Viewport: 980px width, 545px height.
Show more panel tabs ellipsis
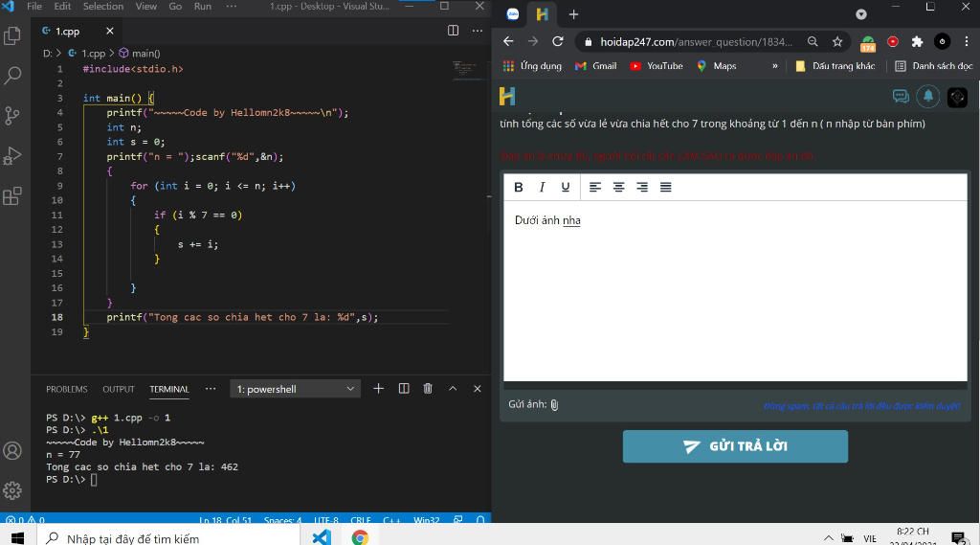(x=211, y=389)
